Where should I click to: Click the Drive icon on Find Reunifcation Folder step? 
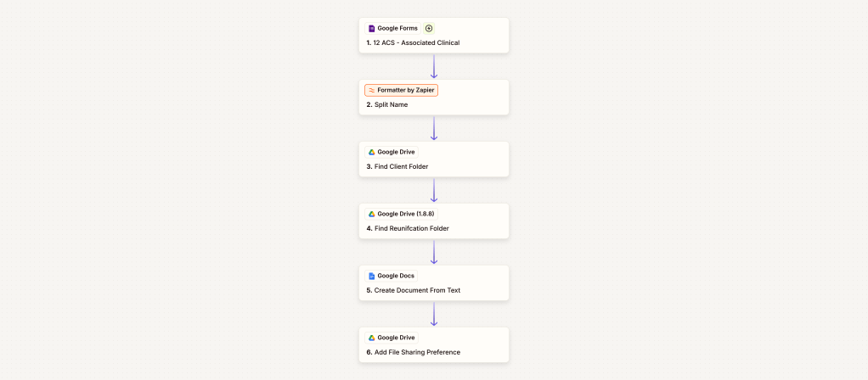click(x=372, y=214)
